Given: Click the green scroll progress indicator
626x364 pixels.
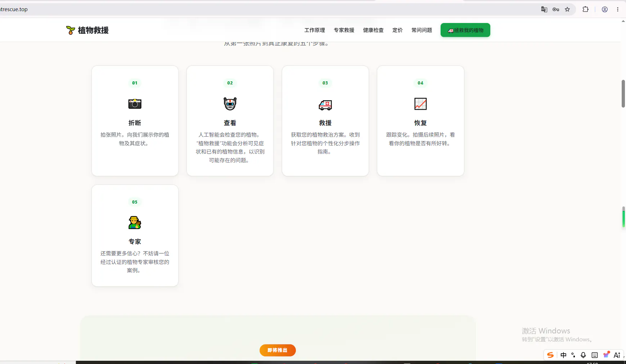Looking at the screenshot, I should click(x=624, y=217).
